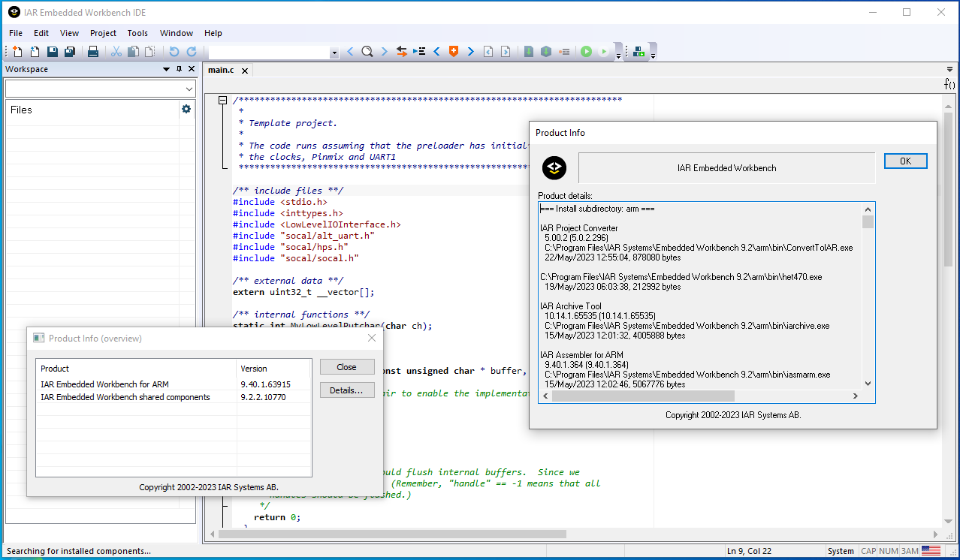Click OK in Product Info dialog
Image resolution: width=960 pixels, height=560 pixels.
905,161
